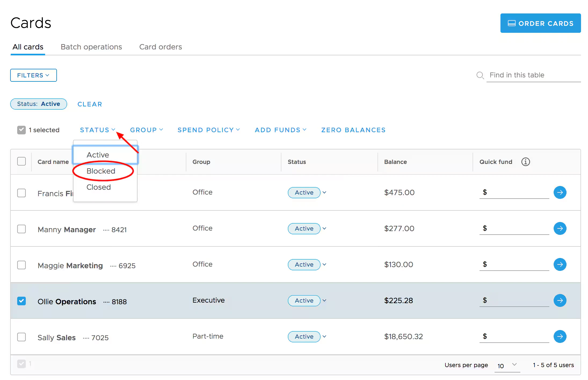588x380 pixels.
Task: Click quick fund arrow for Sally Sales
Action: point(560,336)
